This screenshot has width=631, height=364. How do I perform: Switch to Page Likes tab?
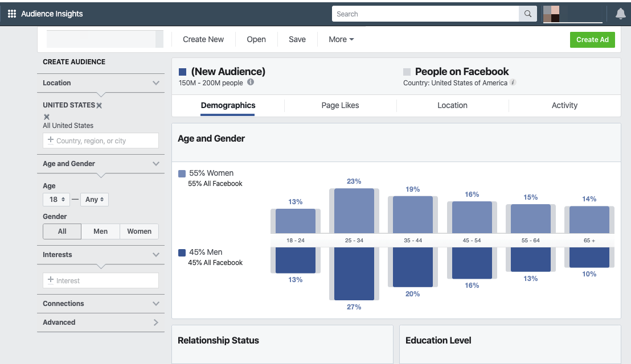340,105
